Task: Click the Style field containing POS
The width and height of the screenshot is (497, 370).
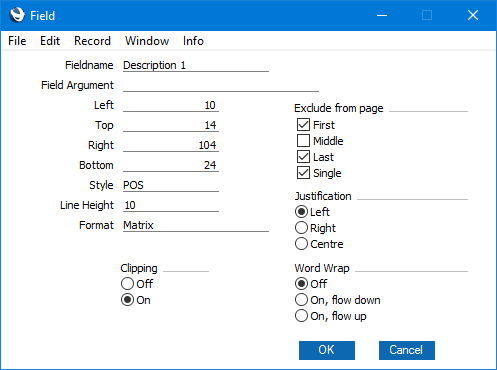Action: (x=171, y=185)
